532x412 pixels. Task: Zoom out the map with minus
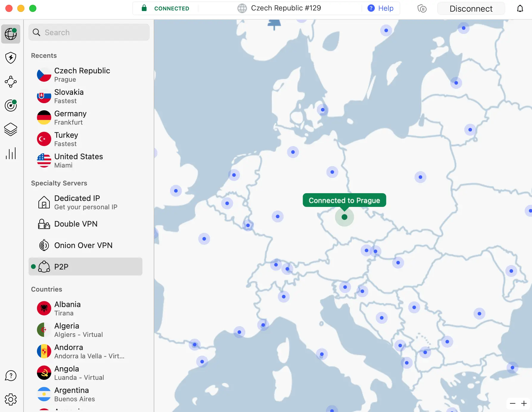click(x=512, y=404)
